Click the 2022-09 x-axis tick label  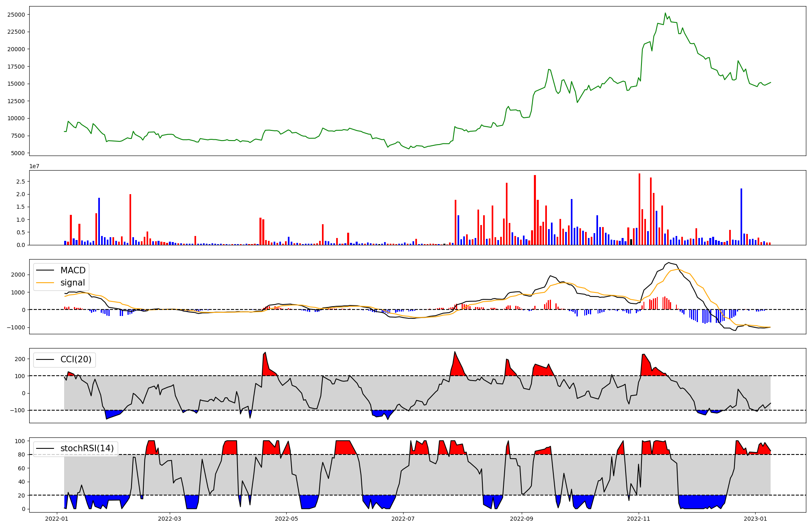(521, 518)
